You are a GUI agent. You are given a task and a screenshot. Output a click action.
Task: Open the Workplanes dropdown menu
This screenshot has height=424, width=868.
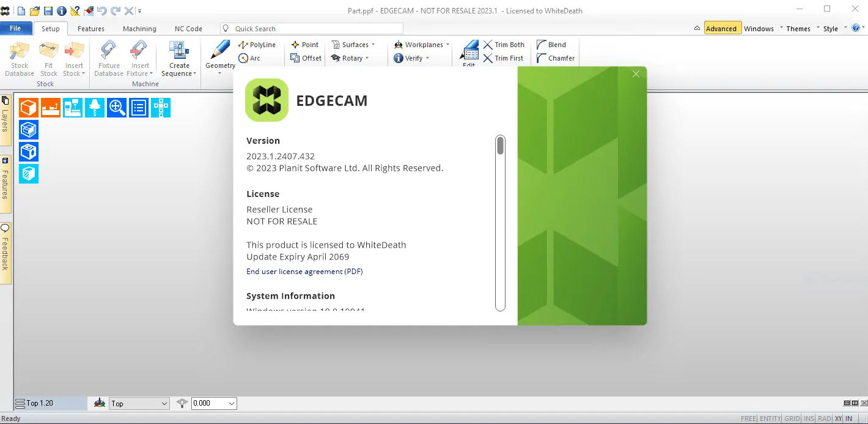coord(422,45)
